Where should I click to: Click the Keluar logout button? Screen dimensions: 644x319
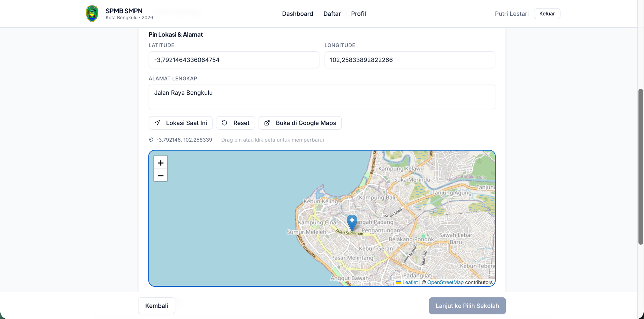tap(547, 14)
